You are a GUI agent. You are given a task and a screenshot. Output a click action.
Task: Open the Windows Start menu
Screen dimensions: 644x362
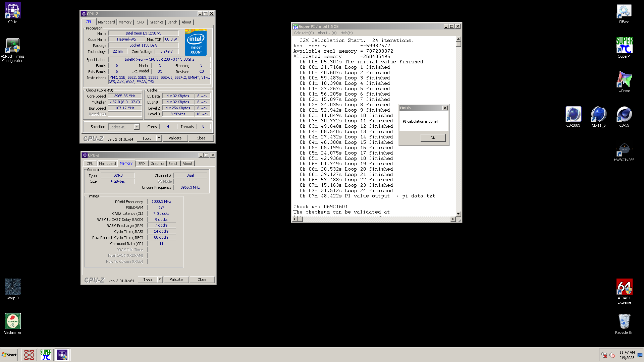9,355
